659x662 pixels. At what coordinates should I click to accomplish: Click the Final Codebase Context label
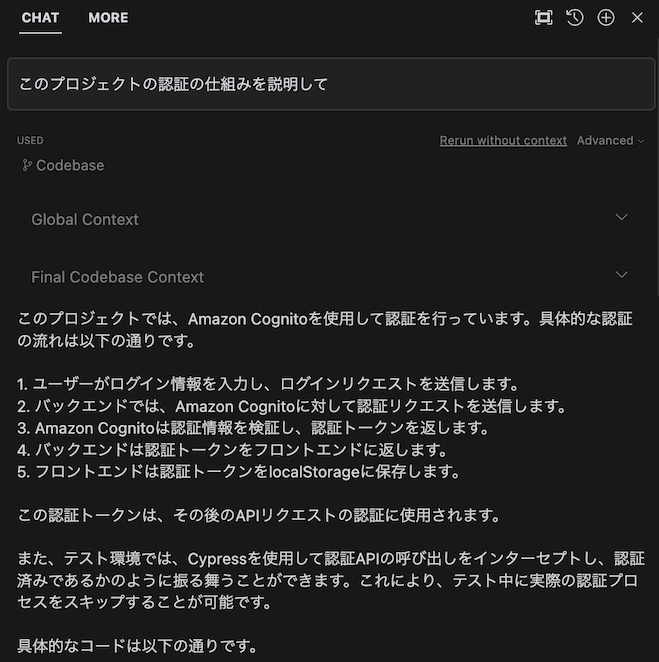[117, 277]
